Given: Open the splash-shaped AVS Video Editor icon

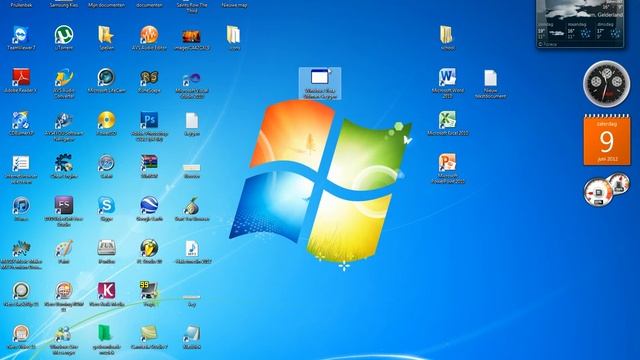Looking at the screenshot, I should pyautogui.click(x=20, y=249).
